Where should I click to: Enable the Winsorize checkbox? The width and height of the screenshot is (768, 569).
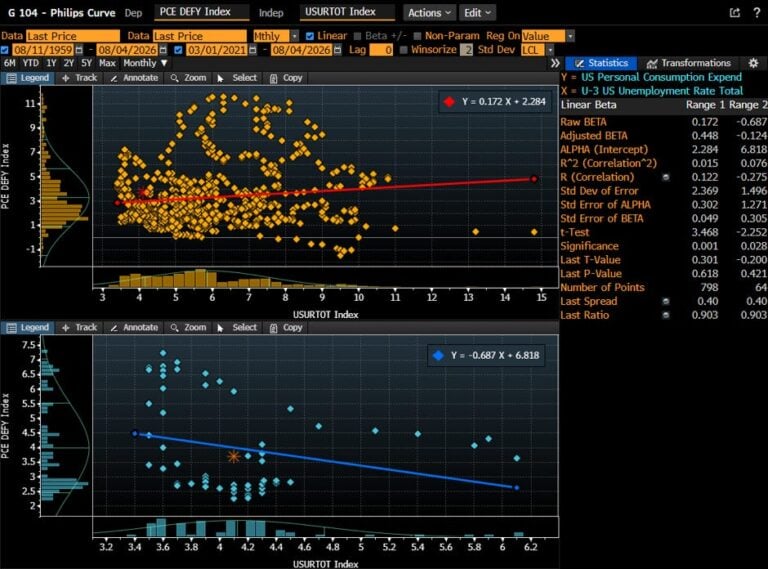tap(404, 50)
